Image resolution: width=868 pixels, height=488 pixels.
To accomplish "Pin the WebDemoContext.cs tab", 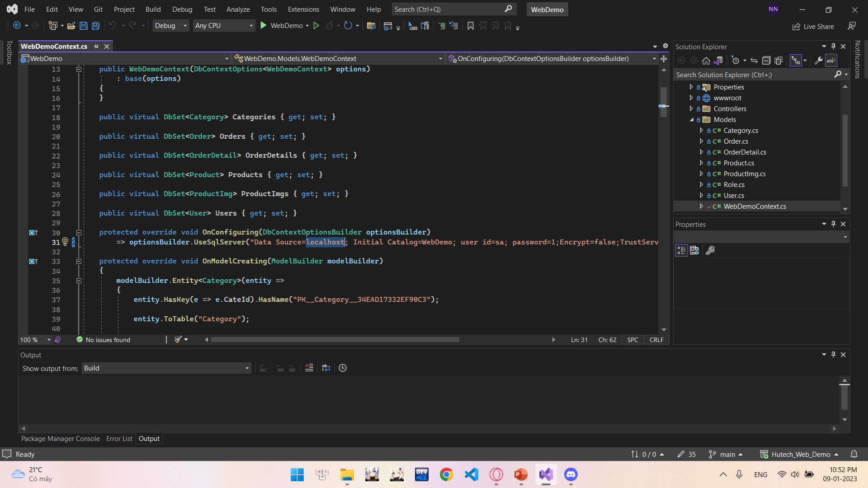I will 96,47.
